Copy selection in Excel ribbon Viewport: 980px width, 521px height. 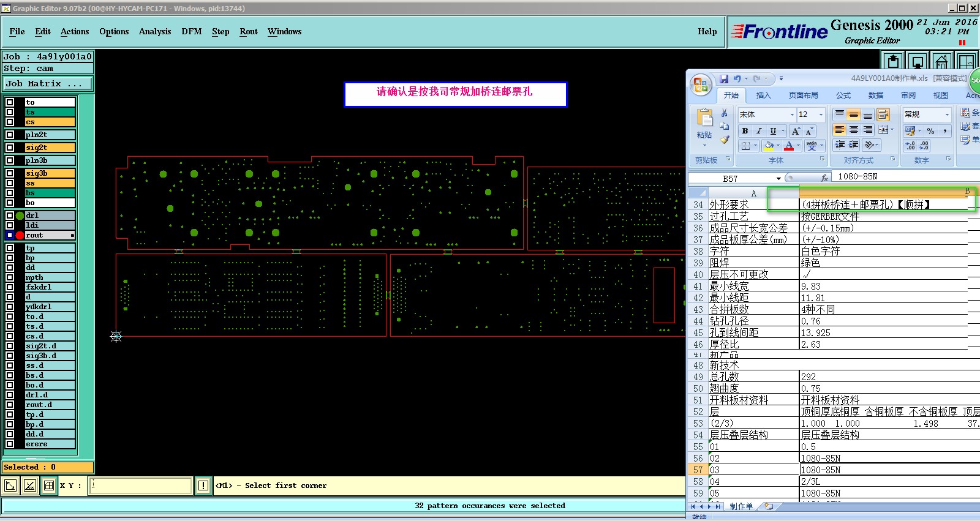point(725,126)
